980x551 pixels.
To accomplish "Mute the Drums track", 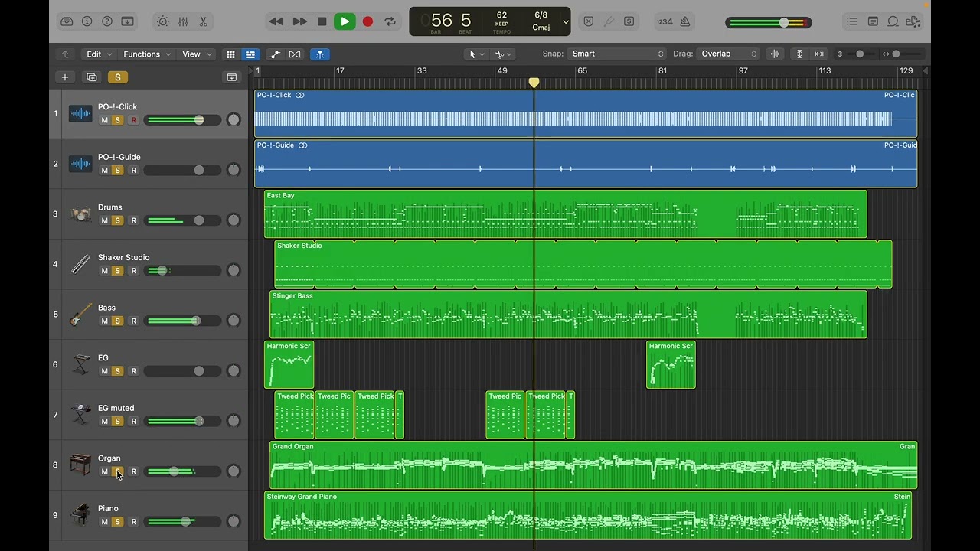I will [x=104, y=220].
